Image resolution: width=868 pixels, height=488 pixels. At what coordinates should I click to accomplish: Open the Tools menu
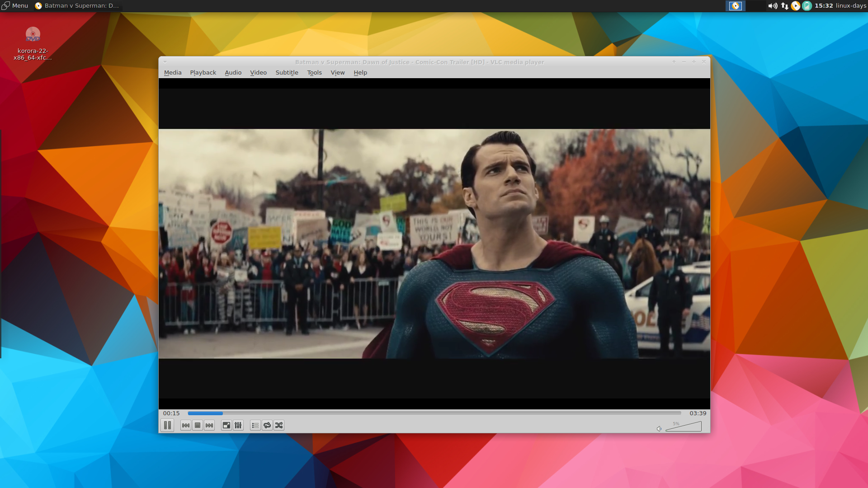pos(315,72)
